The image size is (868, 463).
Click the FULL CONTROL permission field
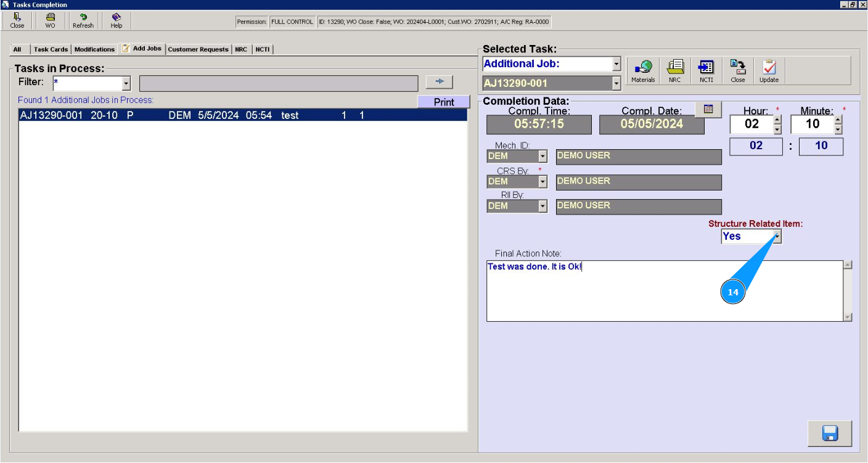[x=292, y=22]
